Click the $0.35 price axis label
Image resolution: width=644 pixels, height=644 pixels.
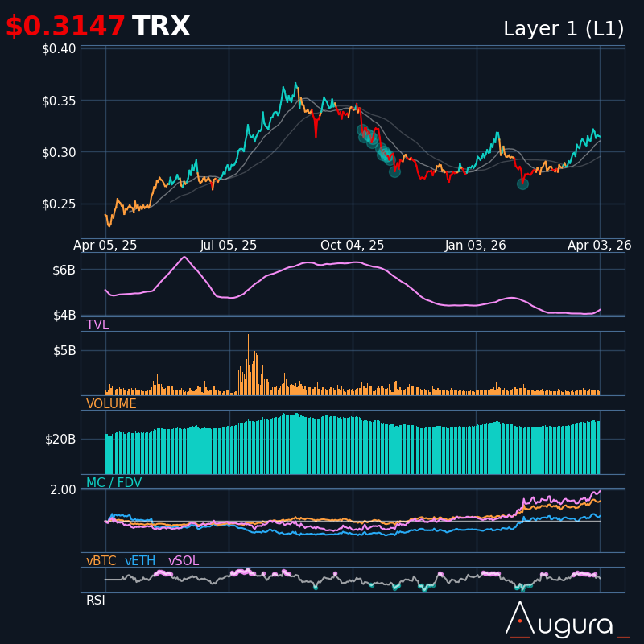point(59,101)
